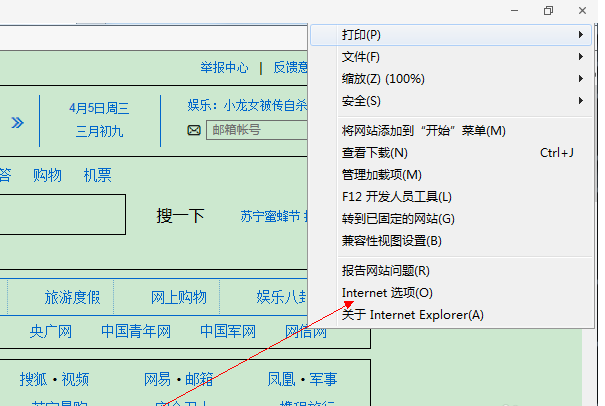Focus the 邮箱帐号 input field
The image size is (605, 406).
[257, 130]
